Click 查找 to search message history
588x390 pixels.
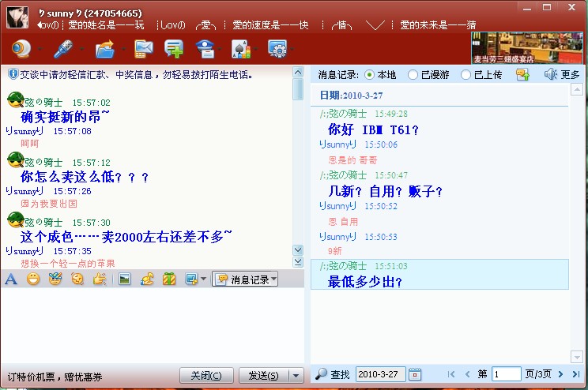[333, 374]
